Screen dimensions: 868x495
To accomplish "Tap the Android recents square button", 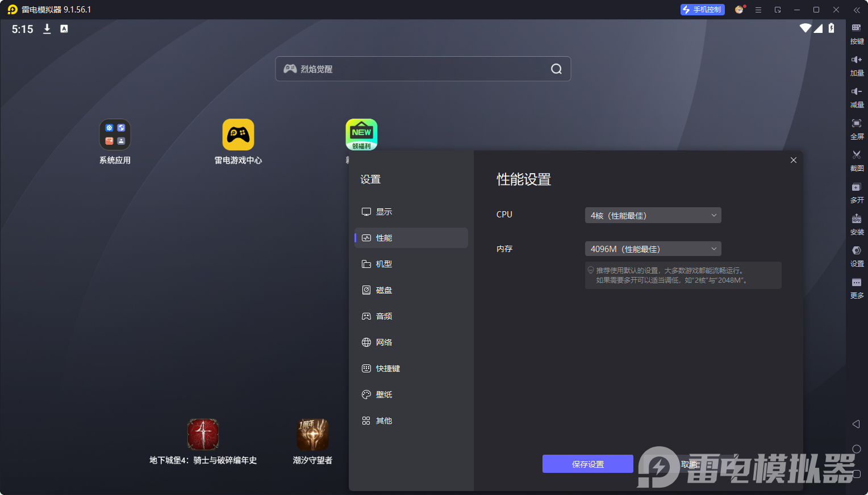I will (x=857, y=474).
